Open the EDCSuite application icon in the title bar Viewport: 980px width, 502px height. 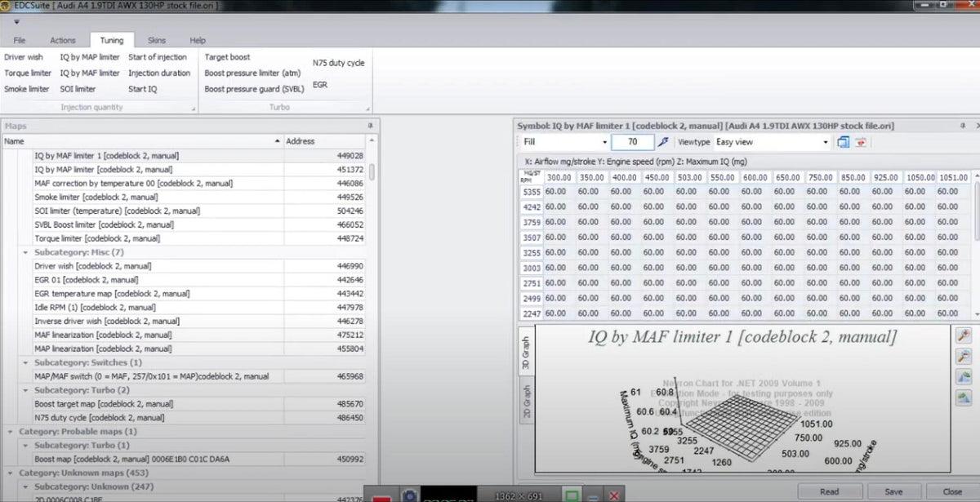tap(7, 5)
